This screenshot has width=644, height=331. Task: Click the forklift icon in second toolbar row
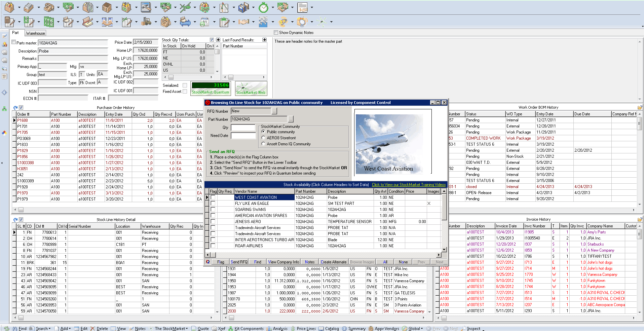[x=146, y=22]
